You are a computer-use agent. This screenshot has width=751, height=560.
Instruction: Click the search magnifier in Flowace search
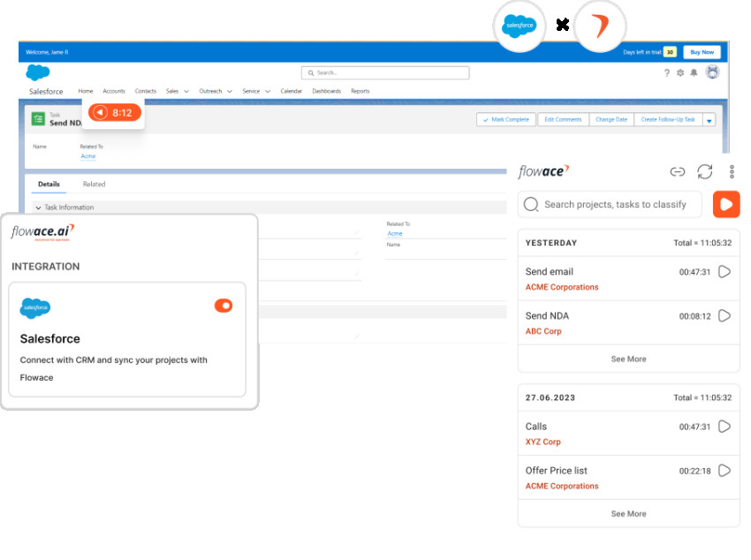tap(531, 204)
